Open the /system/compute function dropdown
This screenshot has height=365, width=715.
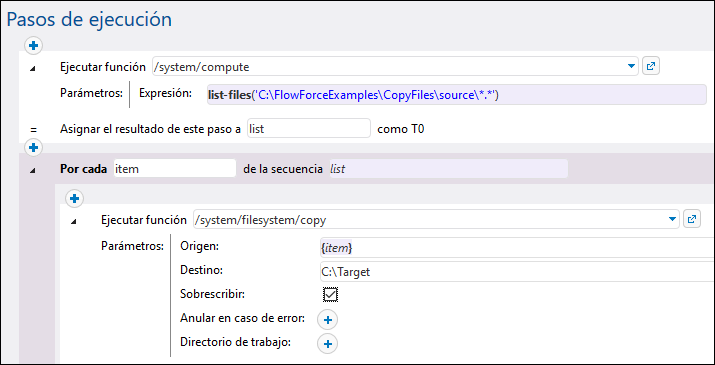(x=631, y=67)
